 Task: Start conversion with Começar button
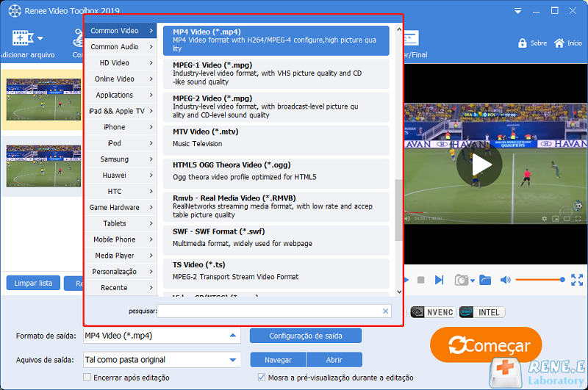[486, 345]
